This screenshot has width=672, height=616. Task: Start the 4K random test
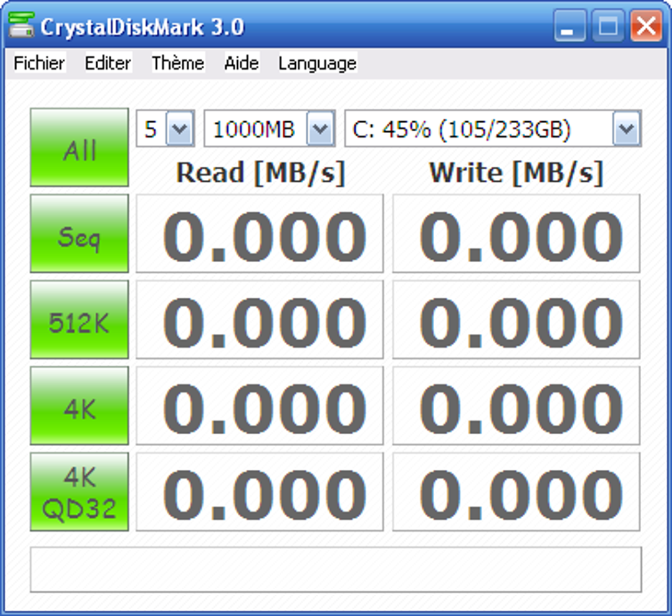coord(79,406)
